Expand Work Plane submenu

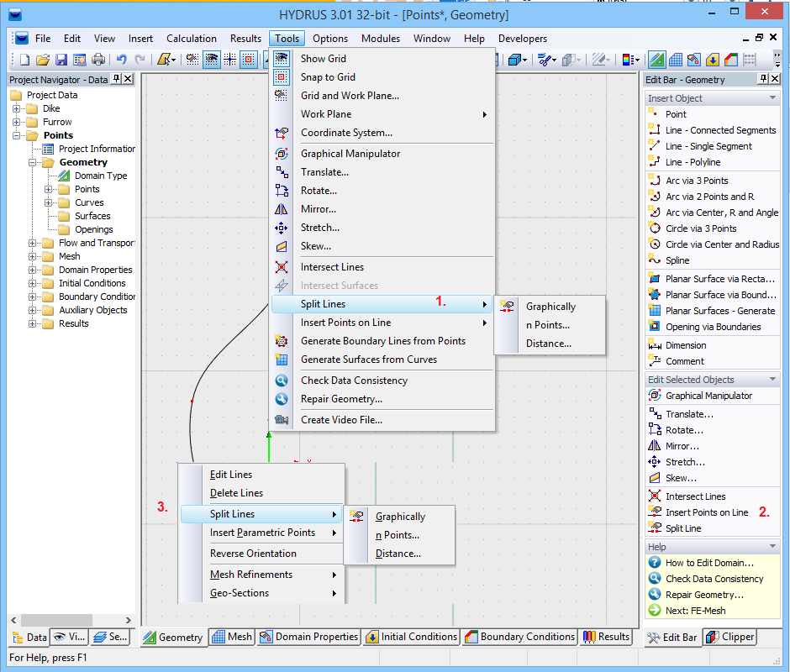383,114
